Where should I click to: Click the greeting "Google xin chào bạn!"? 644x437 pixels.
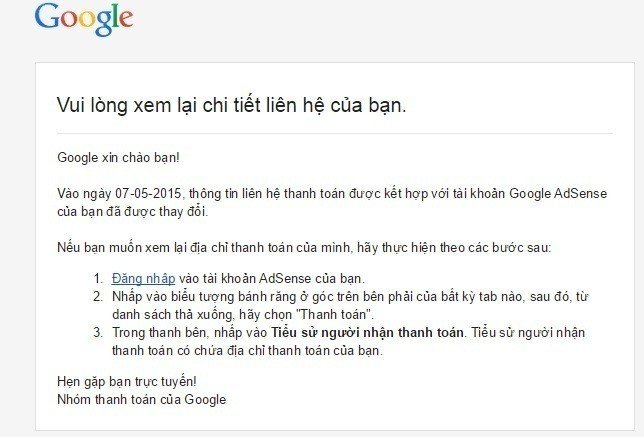pos(118,158)
